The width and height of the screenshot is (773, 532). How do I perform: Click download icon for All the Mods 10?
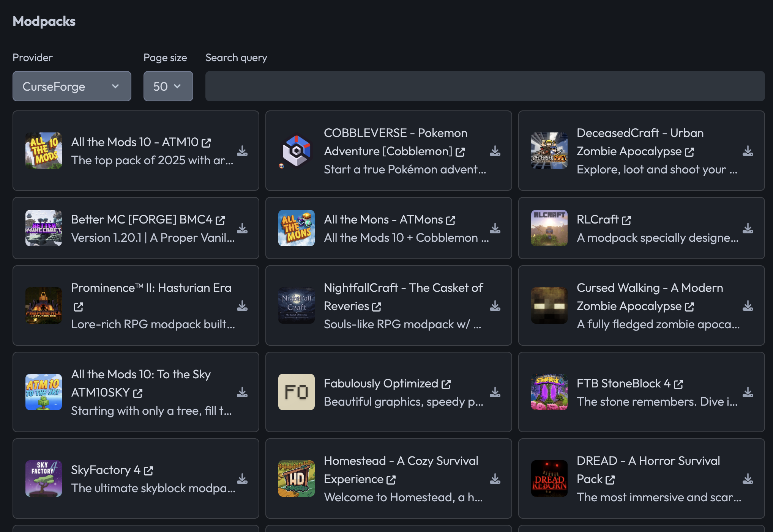click(242, 151)
